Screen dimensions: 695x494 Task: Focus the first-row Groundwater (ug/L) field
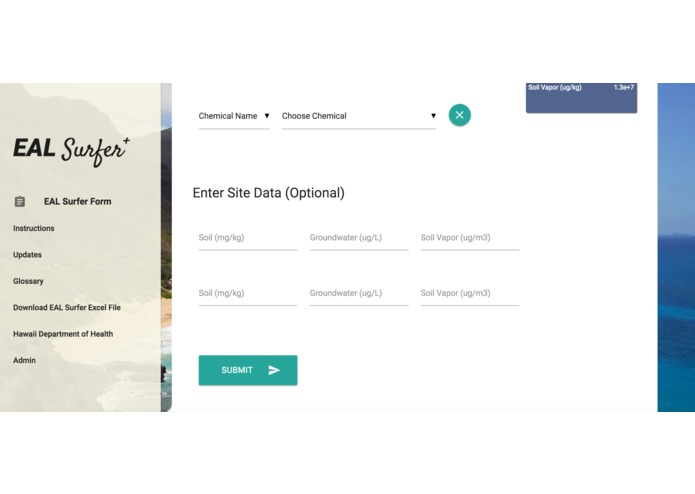(359, 238)
